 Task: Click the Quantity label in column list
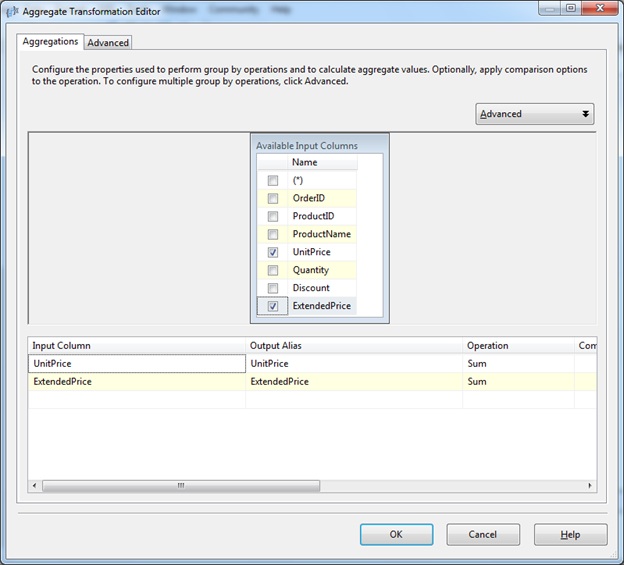(311, 270)
